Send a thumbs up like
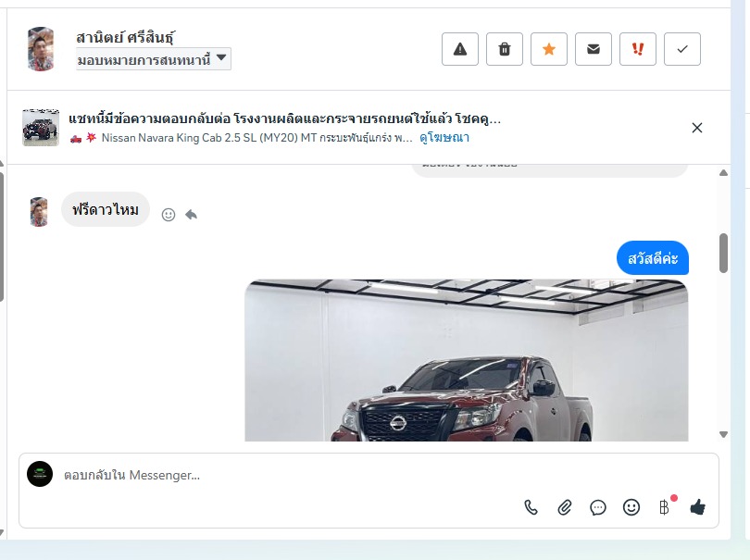Image resolution: width=750 pixels, height=560 pixels. 698,507
